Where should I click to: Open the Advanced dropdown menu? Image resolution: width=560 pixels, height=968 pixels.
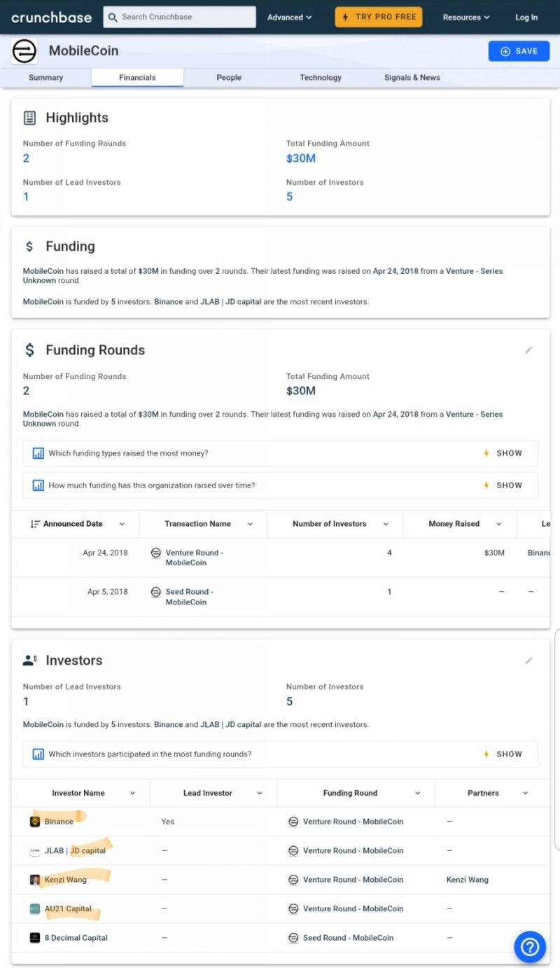(x=289, y=18)
